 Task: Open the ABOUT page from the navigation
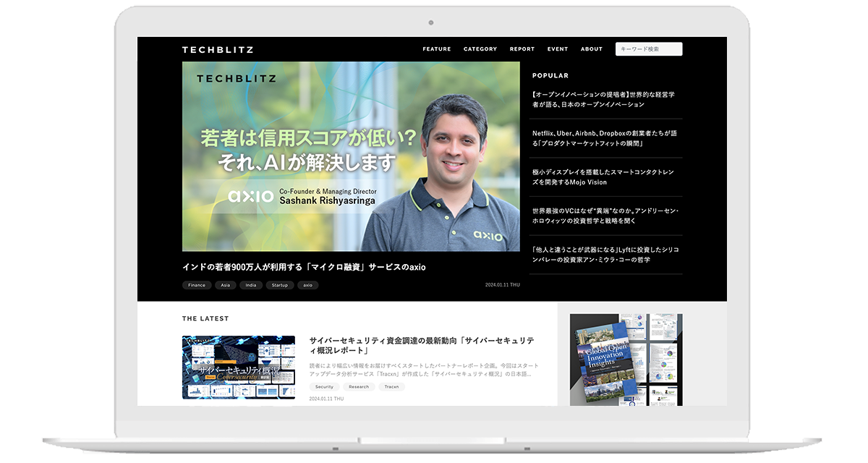click(x=591, y=49)
